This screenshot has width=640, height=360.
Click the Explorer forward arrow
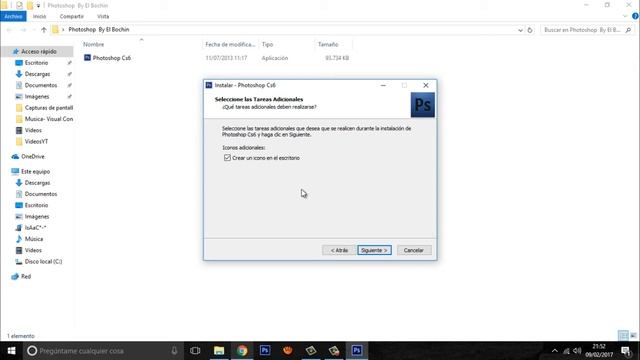coord(23,30)
